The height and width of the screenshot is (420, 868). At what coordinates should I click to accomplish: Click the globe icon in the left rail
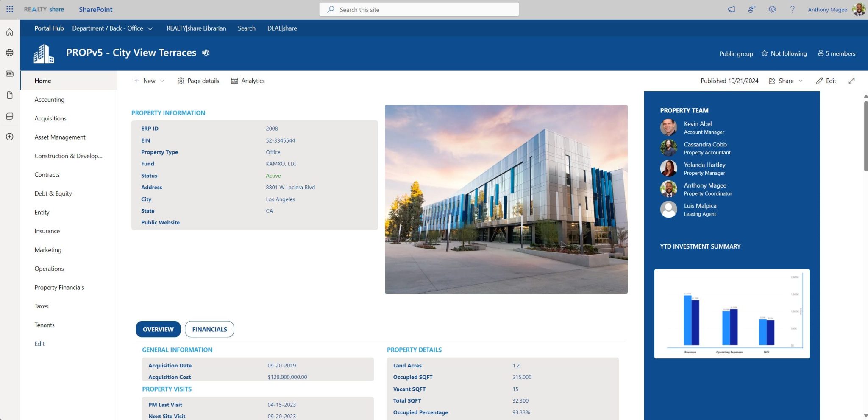pyautogui.click(x=9, y=53)
